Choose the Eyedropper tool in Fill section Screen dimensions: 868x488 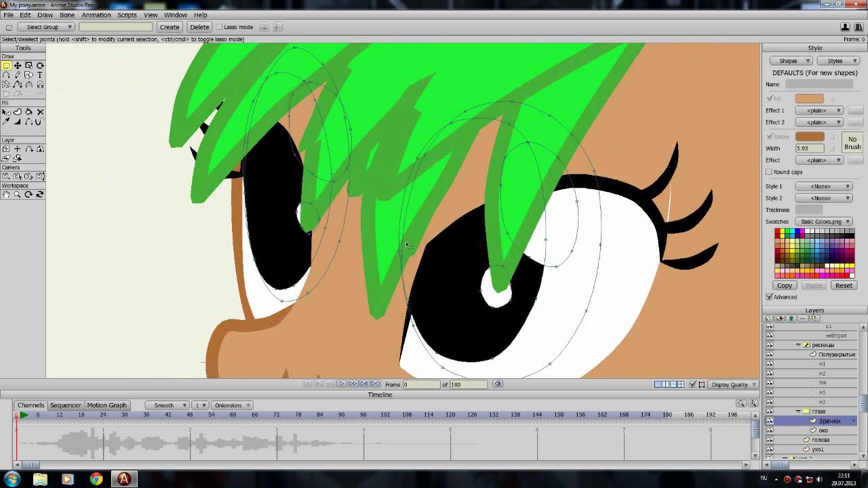tap(6, 122)
